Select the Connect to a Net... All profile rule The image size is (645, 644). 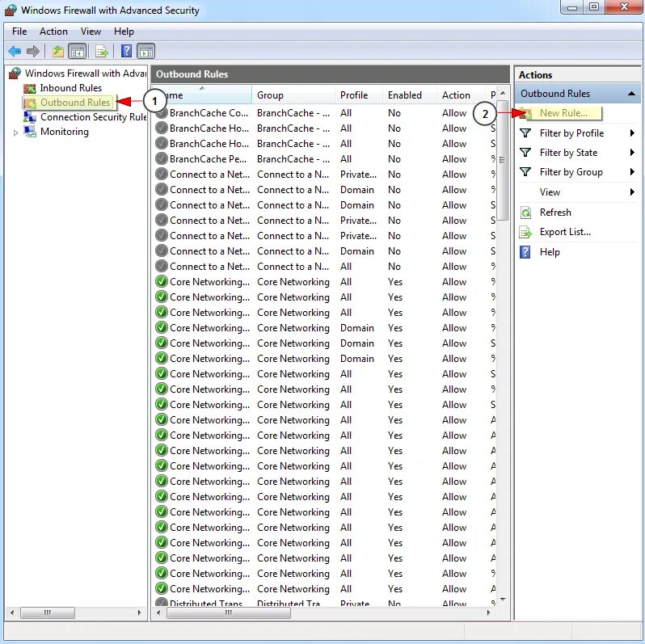(x=325, y=267)
